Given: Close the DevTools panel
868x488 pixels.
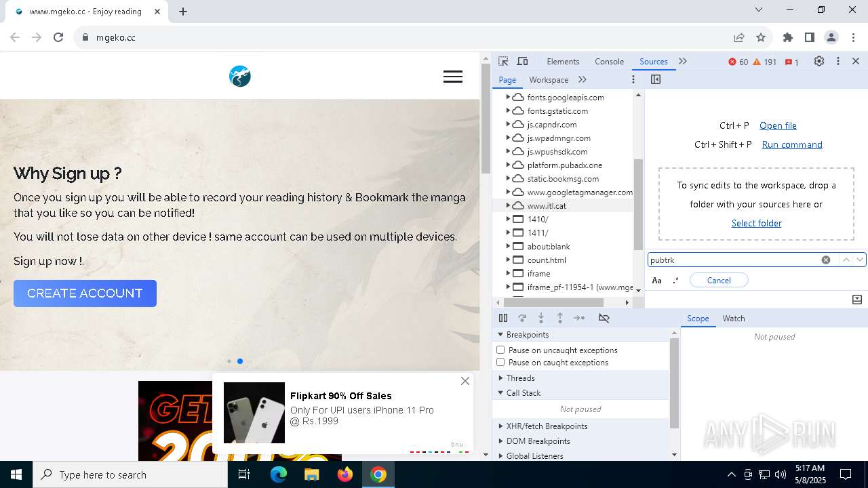Looking at the screenshot, I should pos(856,61).
